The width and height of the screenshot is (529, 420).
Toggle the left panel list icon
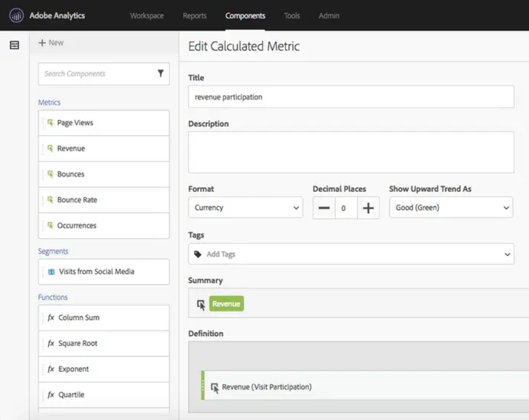[x=14, y=45]
